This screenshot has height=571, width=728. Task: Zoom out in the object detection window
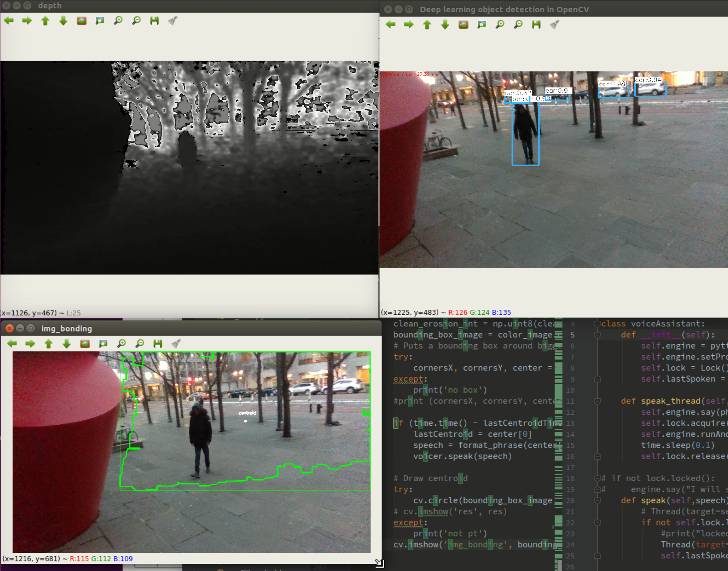(518, 25)
